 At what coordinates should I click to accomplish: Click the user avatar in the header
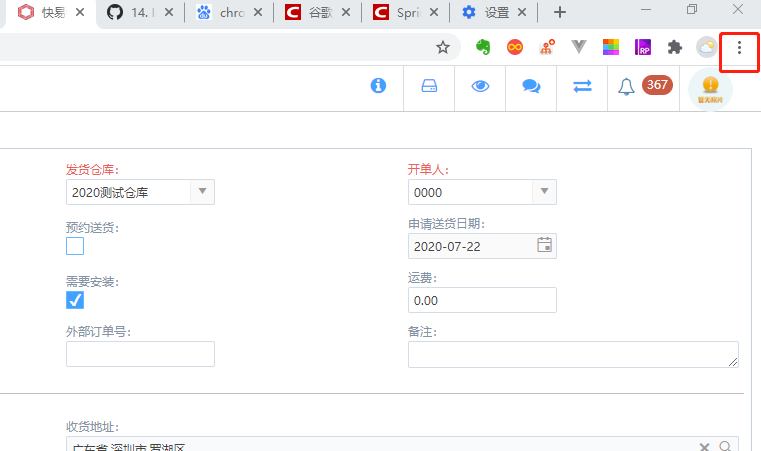click(710, 88)
